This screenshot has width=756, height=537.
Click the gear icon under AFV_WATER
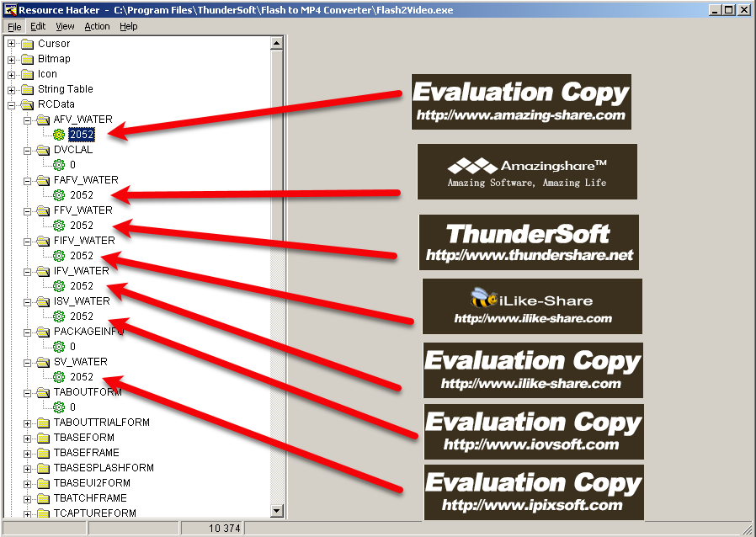click(x=59, y=135)
